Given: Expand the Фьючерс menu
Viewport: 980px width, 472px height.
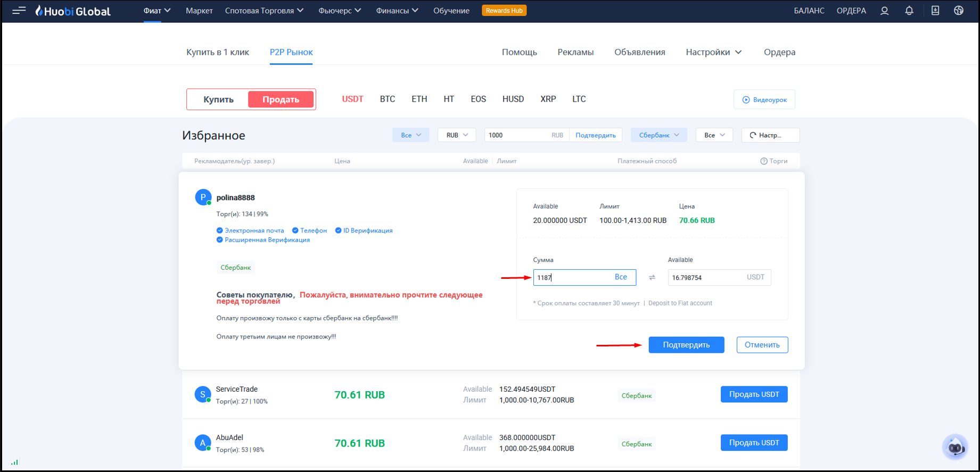Looking at the screenshot, I should [340, 11].
